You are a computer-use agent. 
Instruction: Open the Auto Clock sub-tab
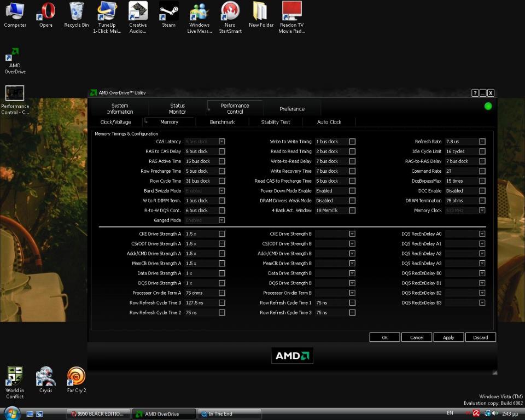pos(329,122)
